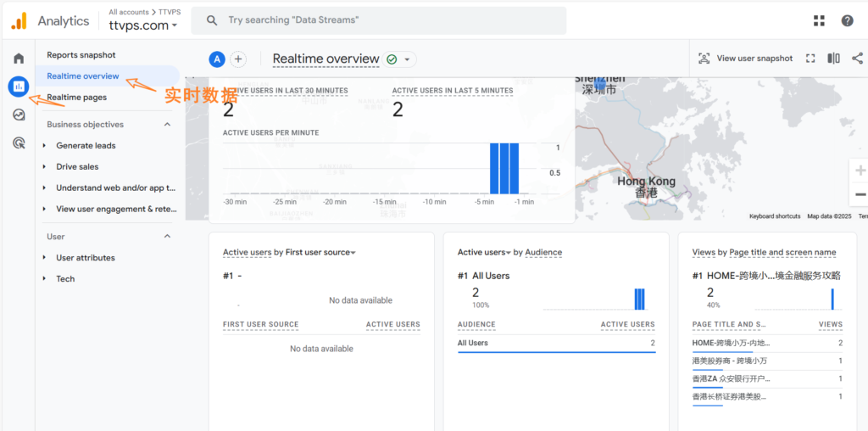This screenshot has height=431, width=868.
Task: Open the green checkmark status dropdown
Action: 399,59
